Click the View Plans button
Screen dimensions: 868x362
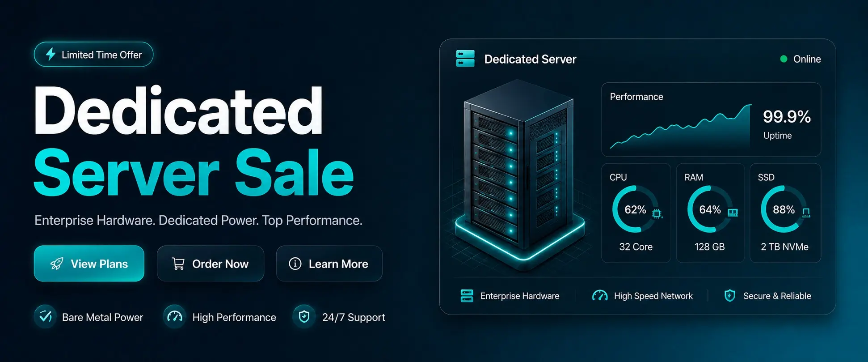tap(89, 264)
